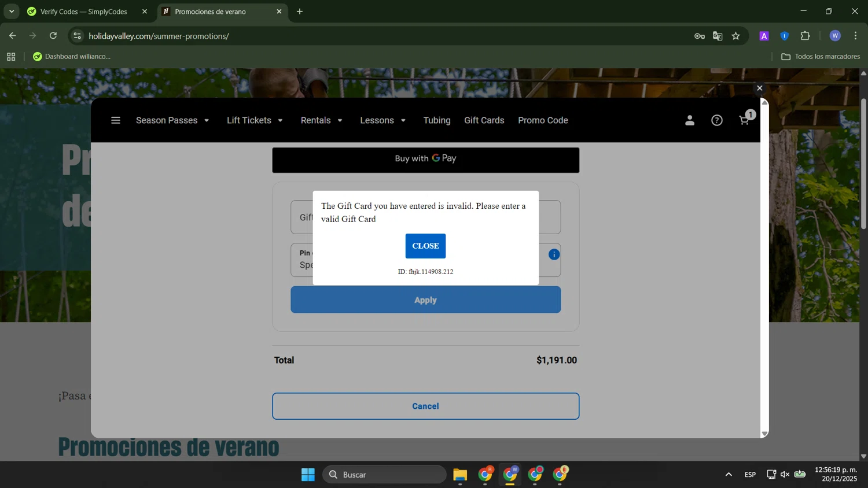The width and height of the screenshot is (868, 488).
Task: Open the Chrome profile W avatar
Action: click(835, 36)
